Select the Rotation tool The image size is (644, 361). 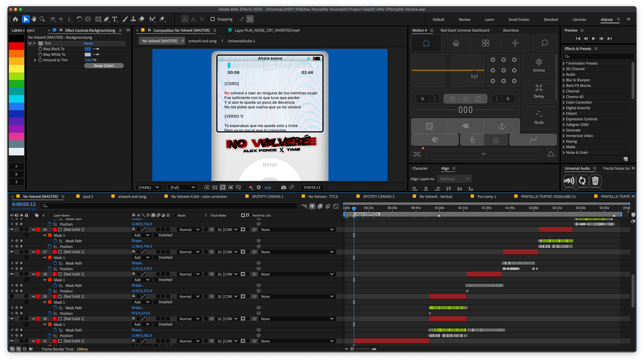(79, 19)
